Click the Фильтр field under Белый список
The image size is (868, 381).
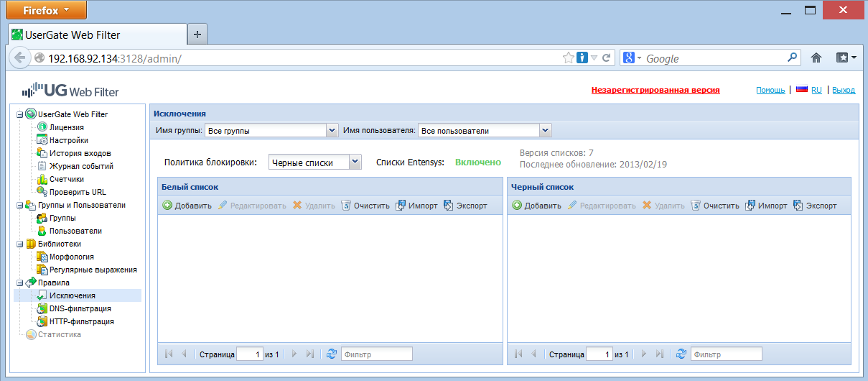point(377,354)
